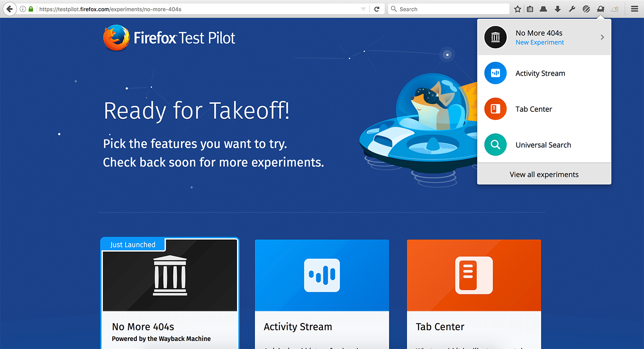Open the URL history dropdown arrow
Image resolution: width=644 pixels, height=349 pixels.
point(364,9)
